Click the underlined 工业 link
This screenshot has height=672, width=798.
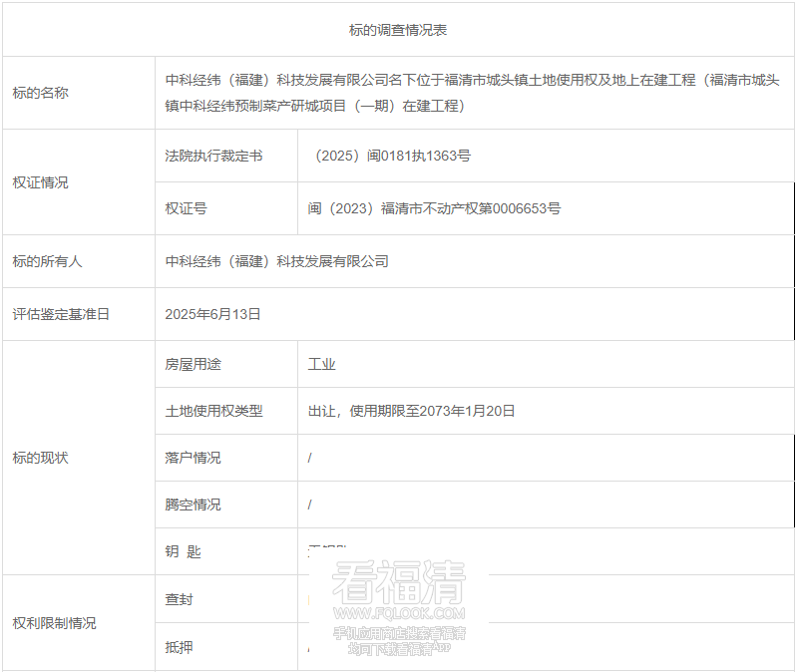(318, 363)
